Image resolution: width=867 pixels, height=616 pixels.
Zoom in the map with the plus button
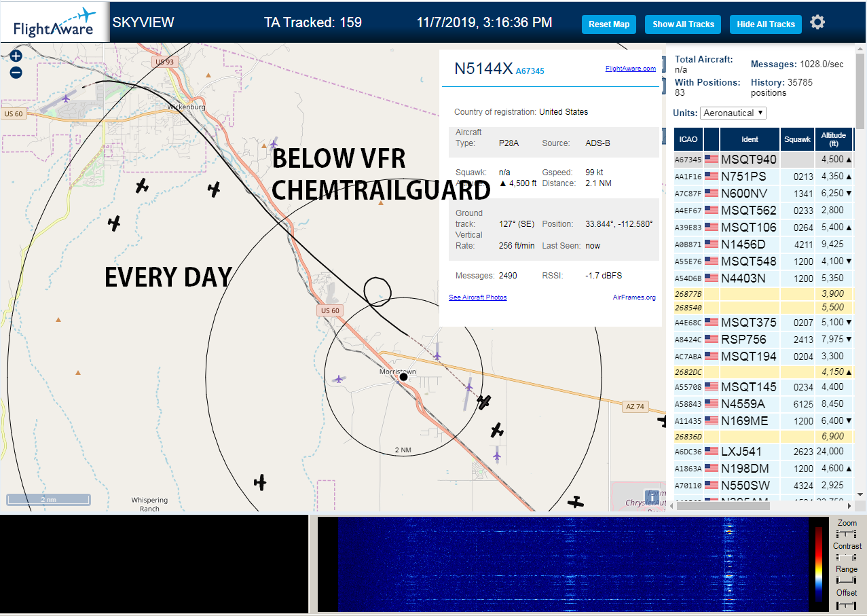coord(16,56)
